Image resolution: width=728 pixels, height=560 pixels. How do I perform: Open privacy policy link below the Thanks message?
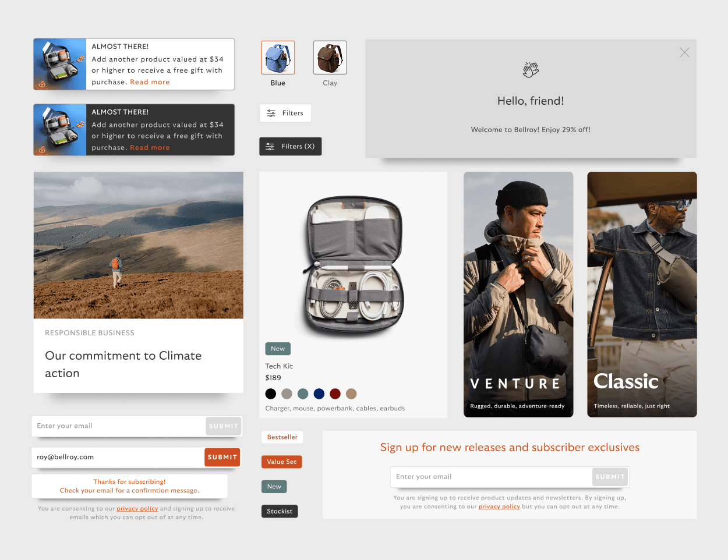[137, 509]
